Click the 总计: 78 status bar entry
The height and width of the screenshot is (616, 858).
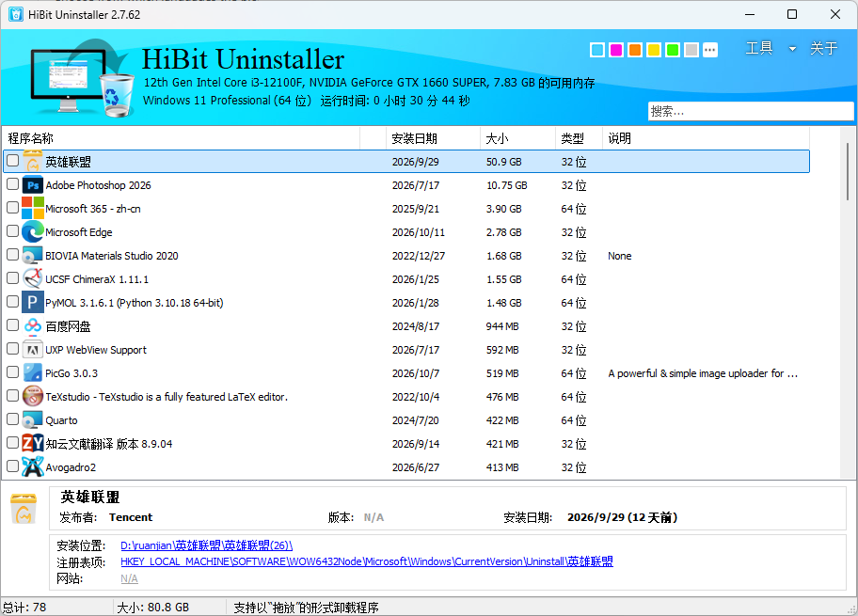(24, 608)
